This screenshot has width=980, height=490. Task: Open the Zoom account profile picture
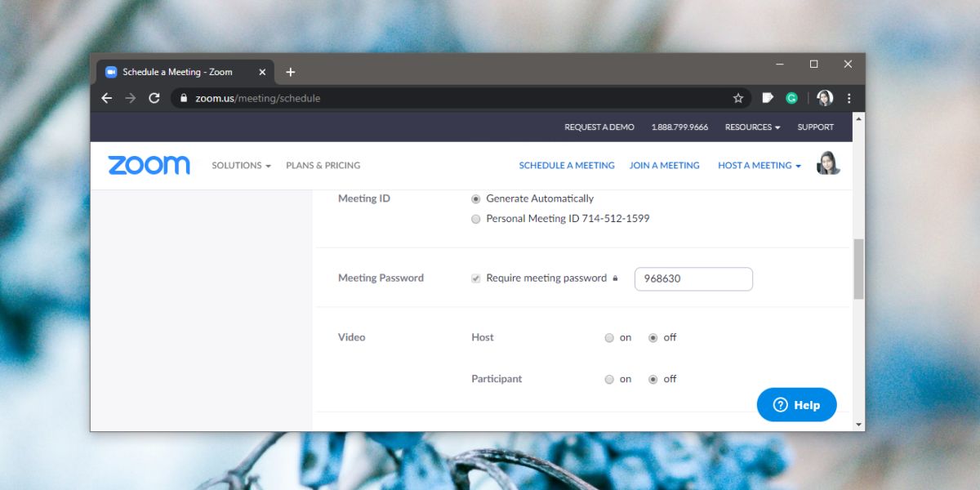tap(828, 163)
